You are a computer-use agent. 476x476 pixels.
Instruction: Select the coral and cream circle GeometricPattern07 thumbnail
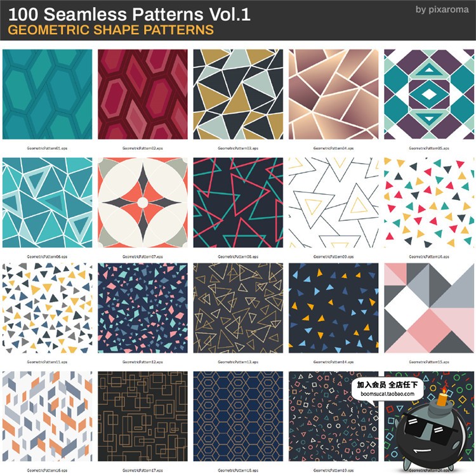143,202
